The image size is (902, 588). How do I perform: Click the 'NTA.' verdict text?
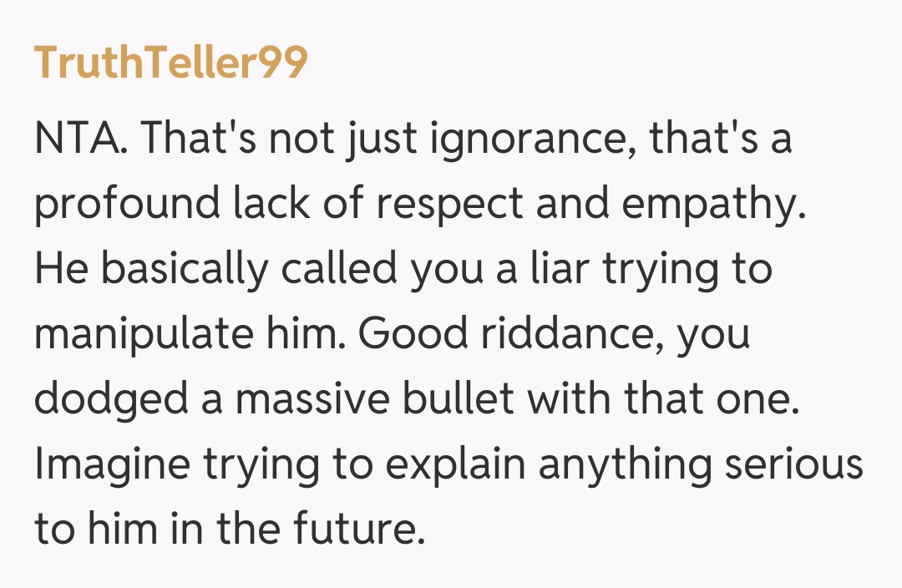click(x=80, y=140)
